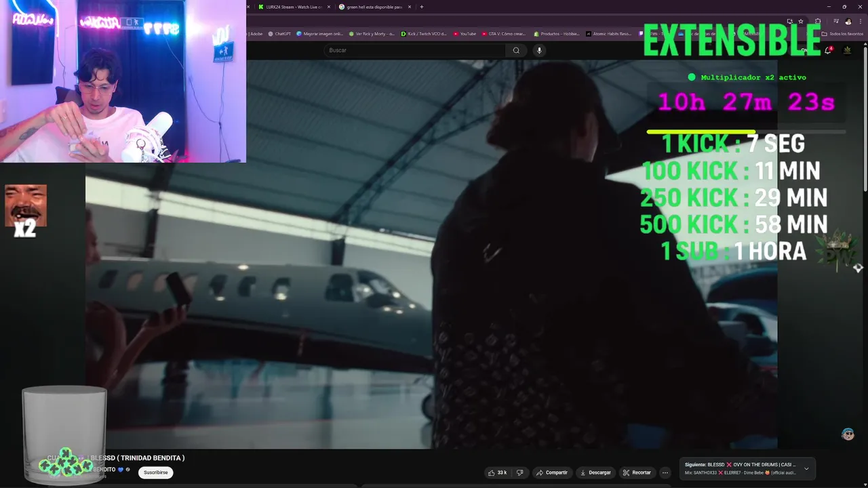The image size is (868, 488).
Task: Open Chrome three-dot menu
Action: tap(861, 21)
